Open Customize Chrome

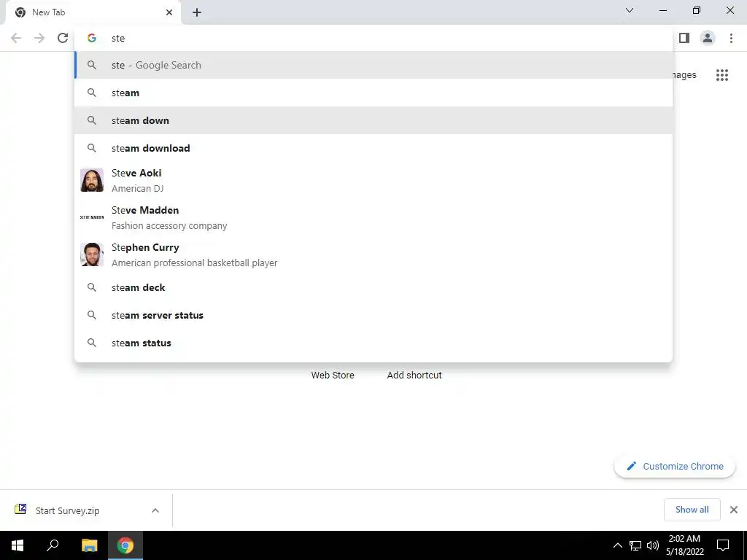[675, 466]
